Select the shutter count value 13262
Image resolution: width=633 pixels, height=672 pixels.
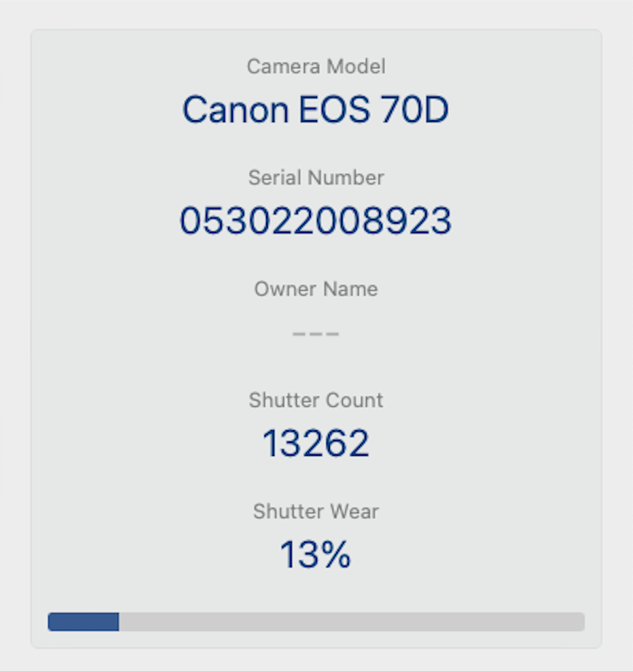coord(316,443)
